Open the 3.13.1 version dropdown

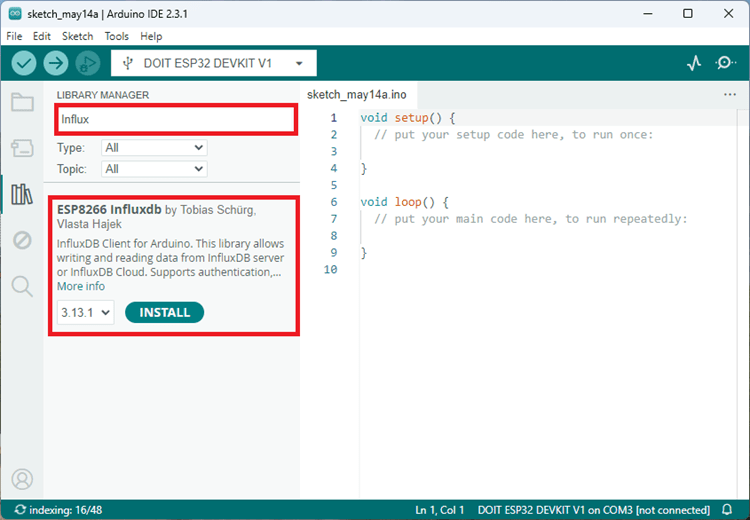coord(85,313)
